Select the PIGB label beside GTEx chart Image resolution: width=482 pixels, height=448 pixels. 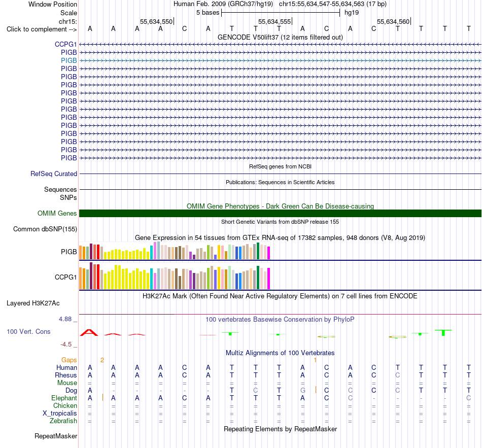pyautogui.click(x=68, y=252)
